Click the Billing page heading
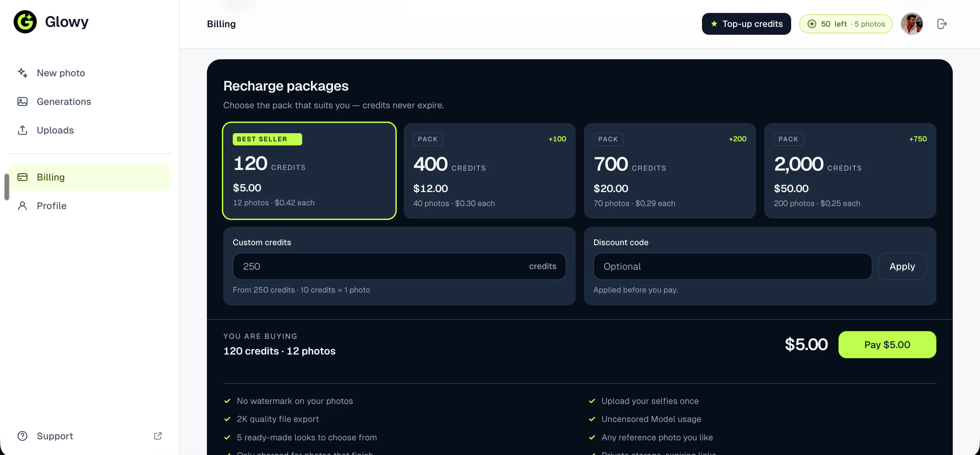 tap(221, 24)
